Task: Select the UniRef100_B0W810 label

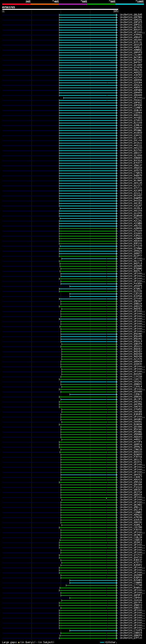Action: coord(131,588)
